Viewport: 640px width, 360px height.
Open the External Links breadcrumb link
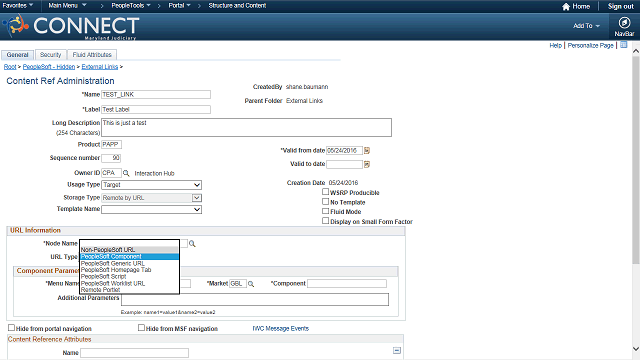[100, 67]
